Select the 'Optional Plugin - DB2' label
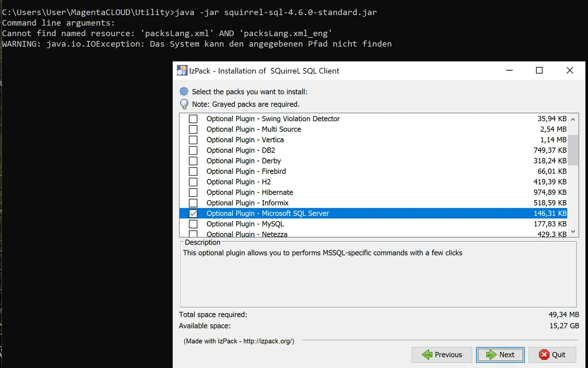Viewport: 588px width, 368px height. tap(241, 151)
